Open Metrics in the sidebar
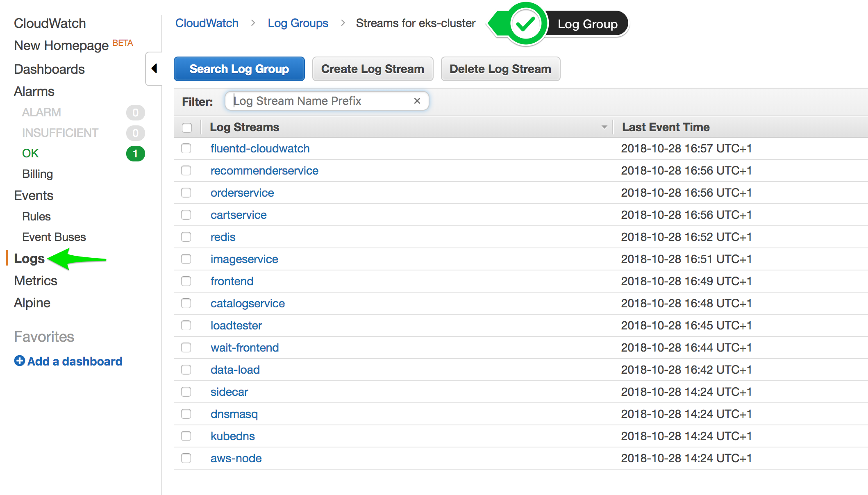The image size is (868, 495). coord(36,281)
